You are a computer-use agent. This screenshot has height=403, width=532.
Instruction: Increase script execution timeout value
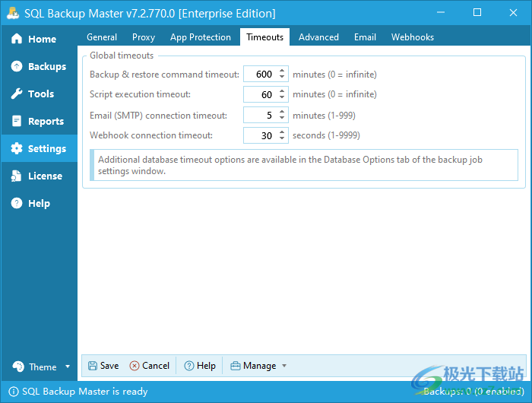(x=282, y=91)
